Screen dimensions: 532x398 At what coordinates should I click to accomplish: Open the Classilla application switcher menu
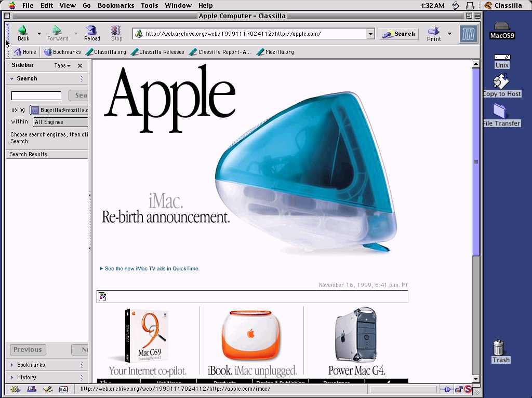tap(503, 5)
